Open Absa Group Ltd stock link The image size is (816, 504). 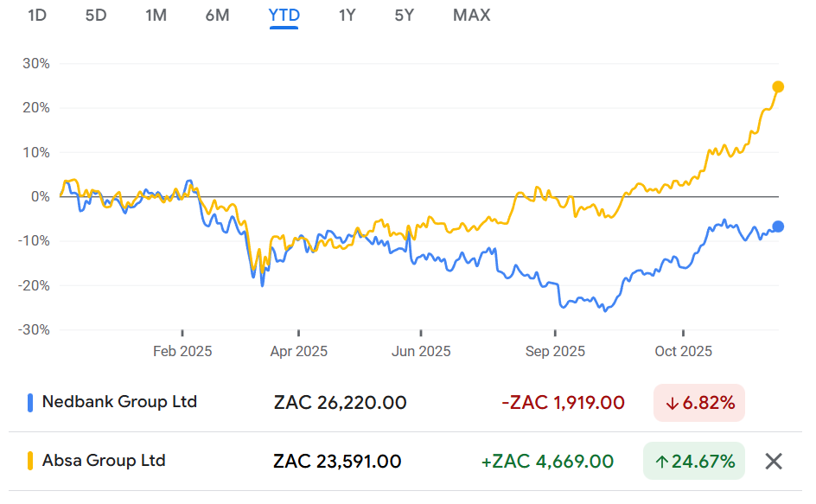(104, 461)
